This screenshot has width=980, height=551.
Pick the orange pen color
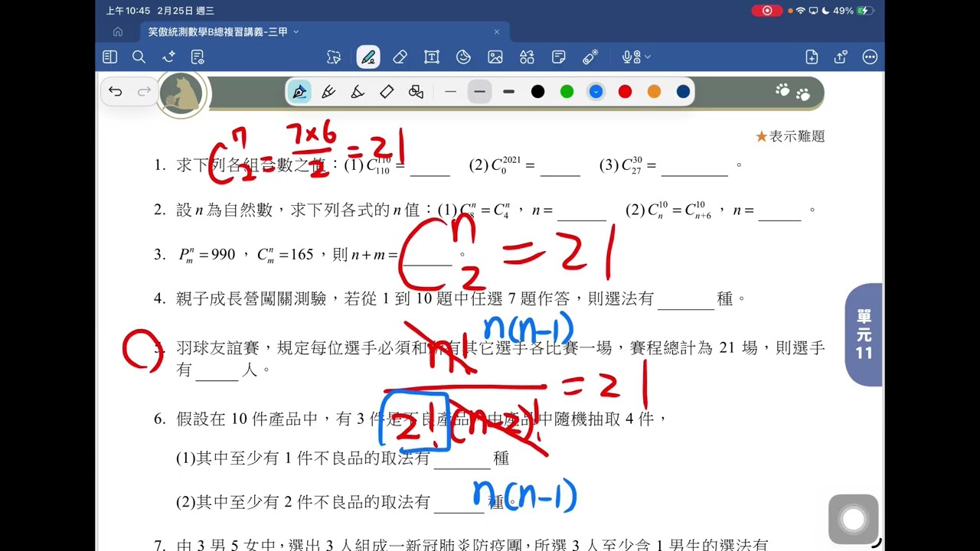tap(655, 92)
